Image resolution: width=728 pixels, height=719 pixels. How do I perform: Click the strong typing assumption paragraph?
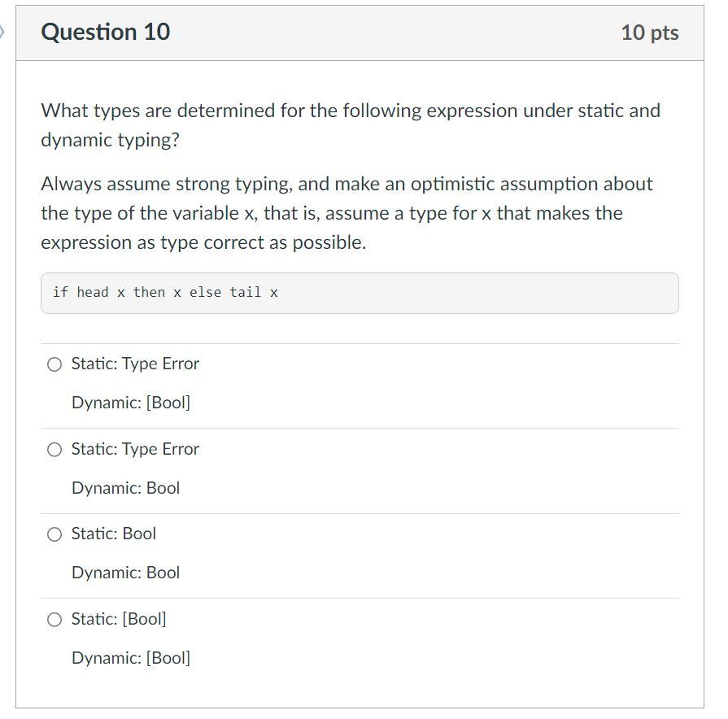347,212
